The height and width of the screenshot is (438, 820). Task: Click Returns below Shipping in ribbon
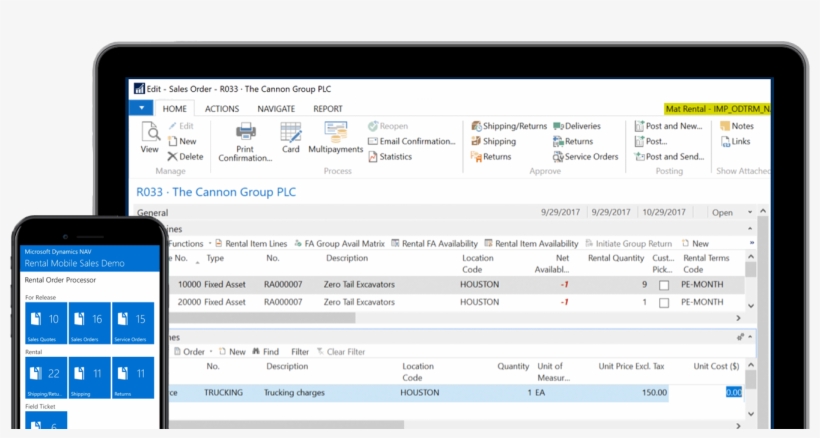pos(491,156)
